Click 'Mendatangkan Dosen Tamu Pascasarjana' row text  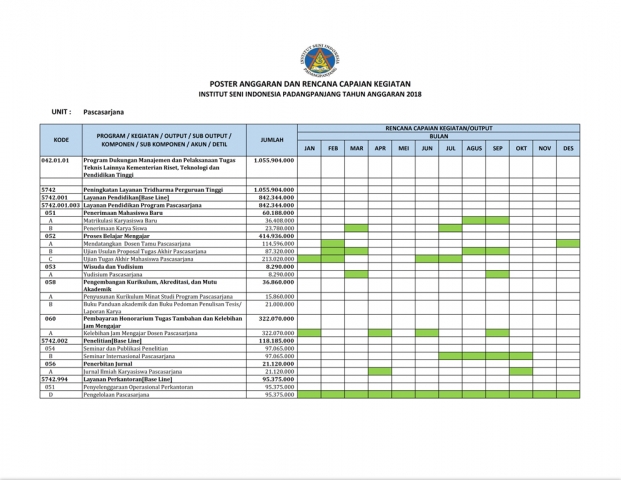(x=137, y=244)
